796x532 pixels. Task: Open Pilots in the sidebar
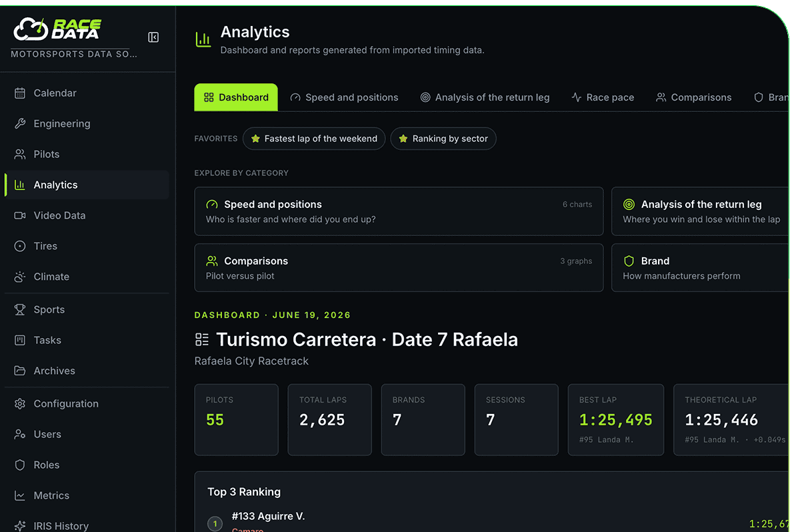(x=87, y=154)
